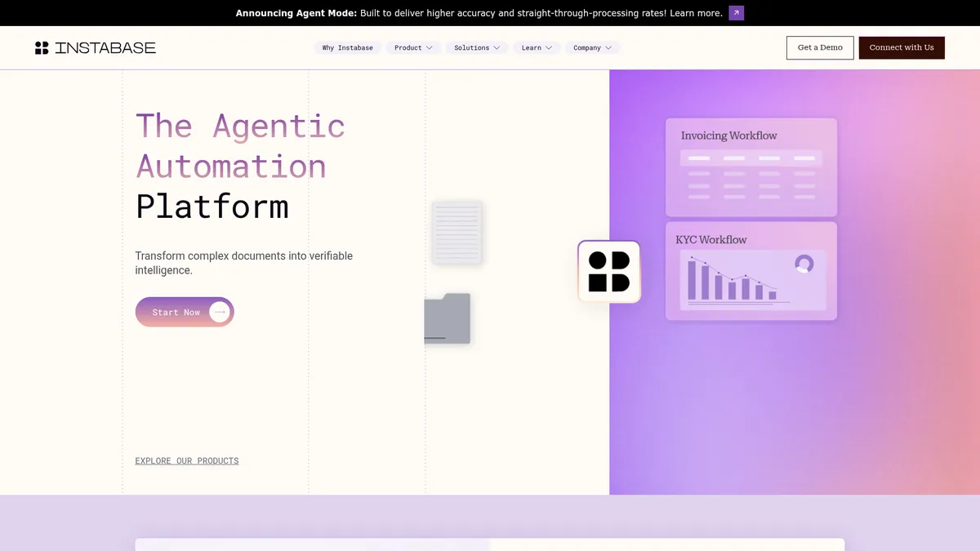The image size is (980, 551).
Task: Expand the Product dropdown menu
Action: [413, 47]
